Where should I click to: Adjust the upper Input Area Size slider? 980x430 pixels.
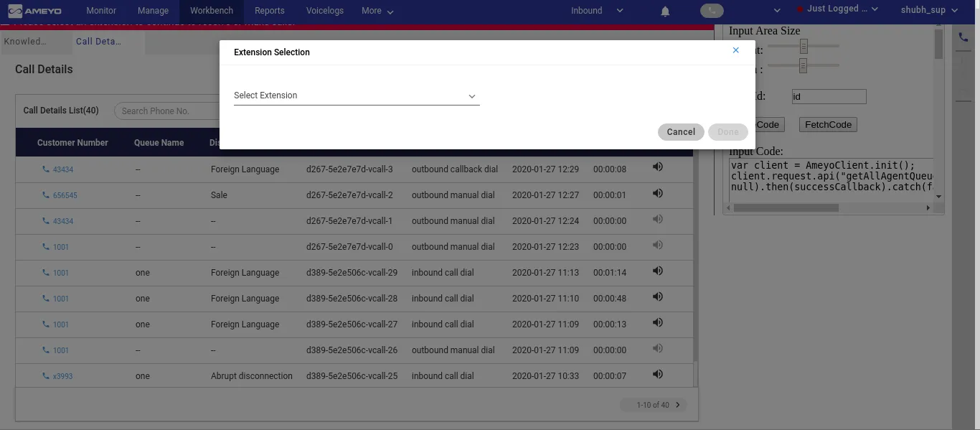click(804, 46)
